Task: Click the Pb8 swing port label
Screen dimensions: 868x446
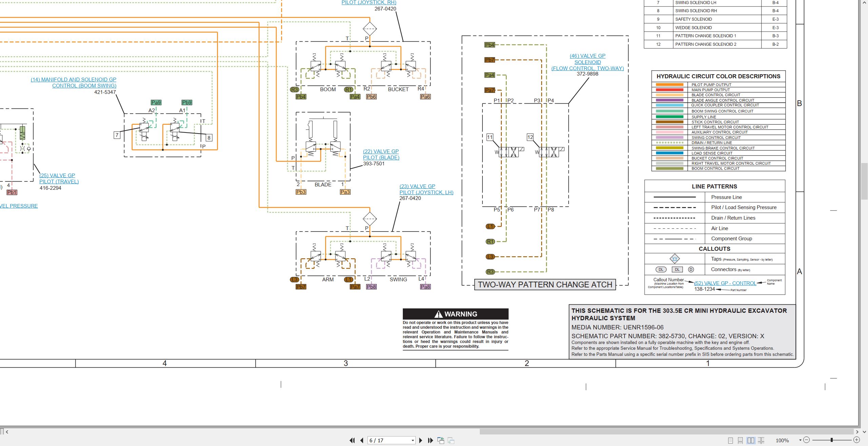Action: tap(371, 287)
